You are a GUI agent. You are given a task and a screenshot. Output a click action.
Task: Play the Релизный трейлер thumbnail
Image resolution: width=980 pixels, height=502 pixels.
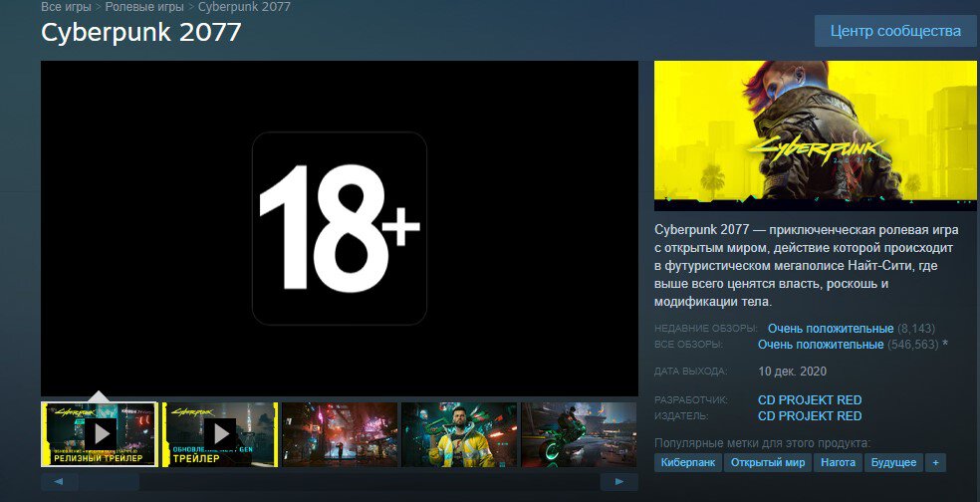(99, 434)
